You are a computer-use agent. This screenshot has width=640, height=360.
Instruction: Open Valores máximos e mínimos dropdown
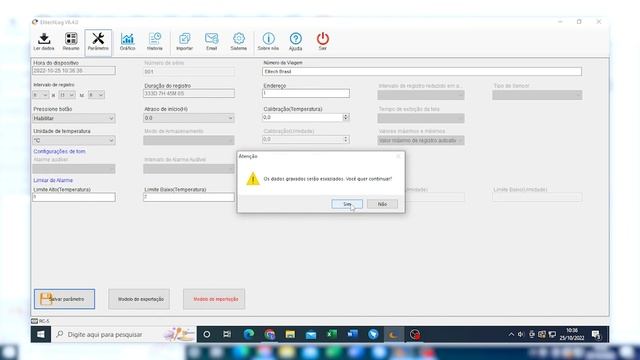coord(421,140)
